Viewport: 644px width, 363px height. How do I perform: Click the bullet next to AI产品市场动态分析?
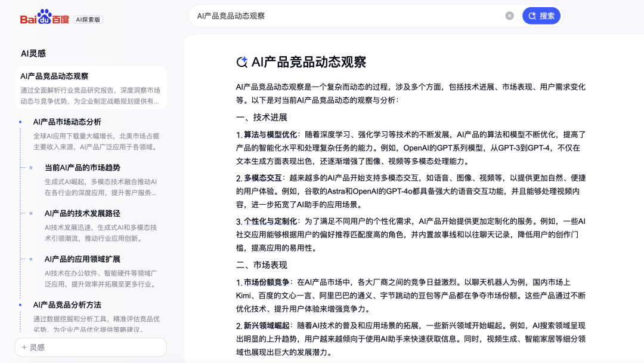coord(20,122)
